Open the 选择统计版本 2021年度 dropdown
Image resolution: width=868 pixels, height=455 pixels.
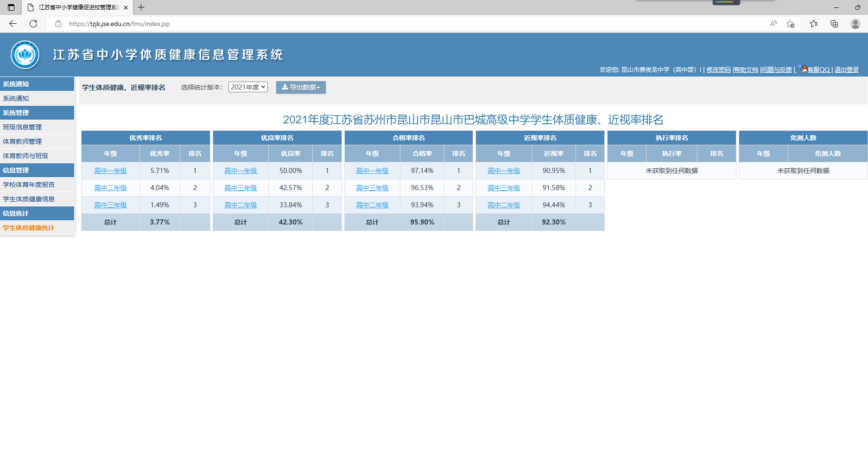coord(248,87)
